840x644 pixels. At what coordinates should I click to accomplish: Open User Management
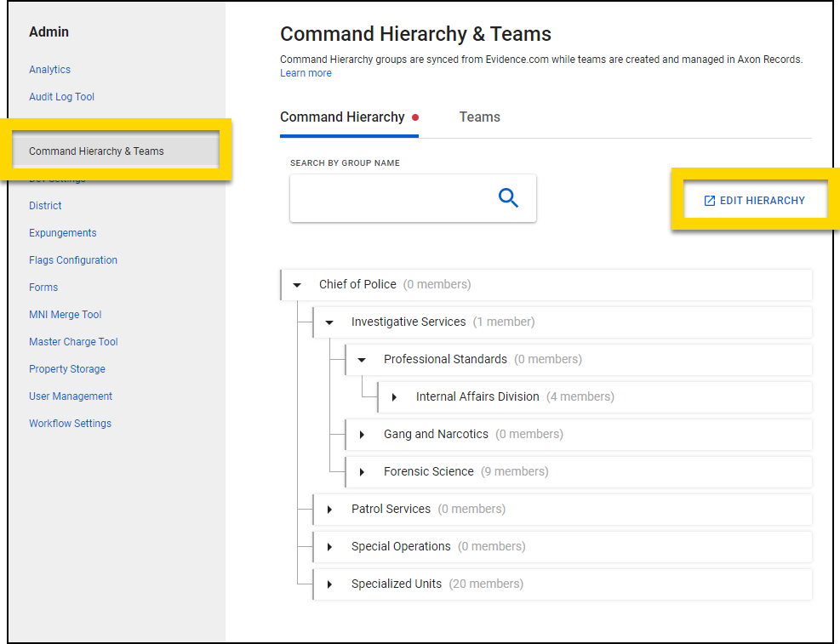pyautogui.click(x=71, y=396)
